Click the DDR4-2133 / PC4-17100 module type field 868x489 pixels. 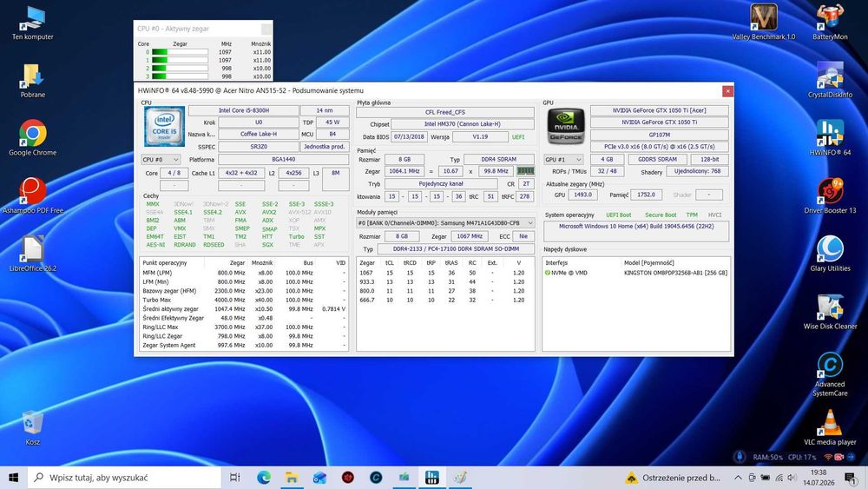(x=457, y=249)
